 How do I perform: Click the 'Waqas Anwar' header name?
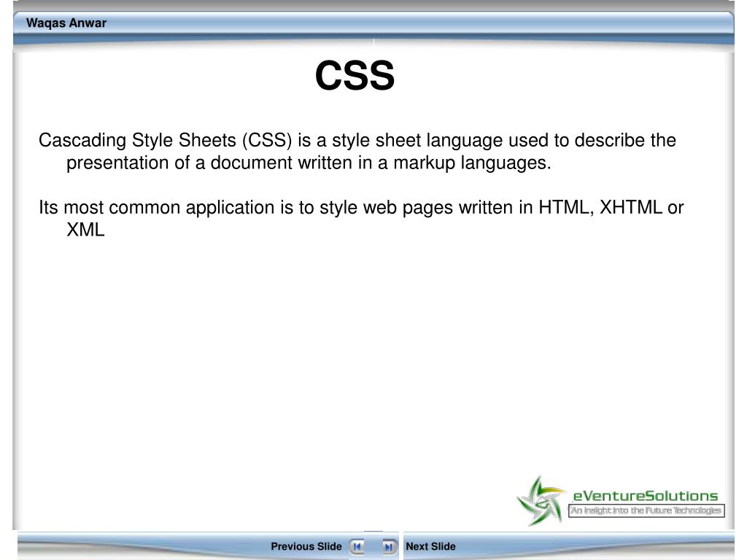(66, 23)
